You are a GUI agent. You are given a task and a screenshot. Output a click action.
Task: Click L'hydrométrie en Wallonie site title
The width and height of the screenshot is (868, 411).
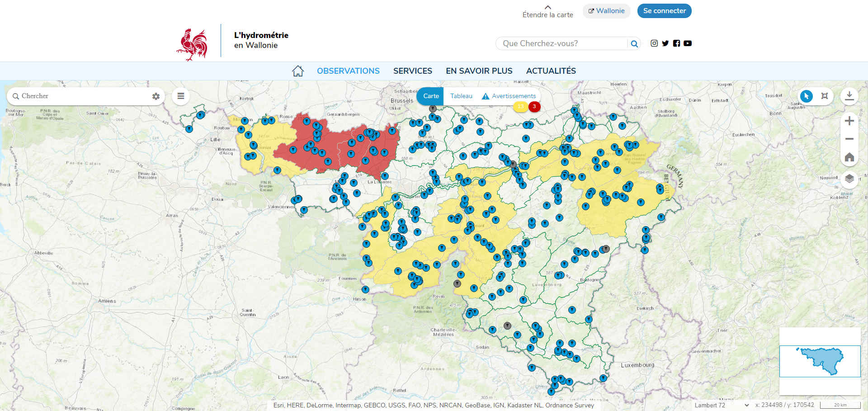point(261,40)
